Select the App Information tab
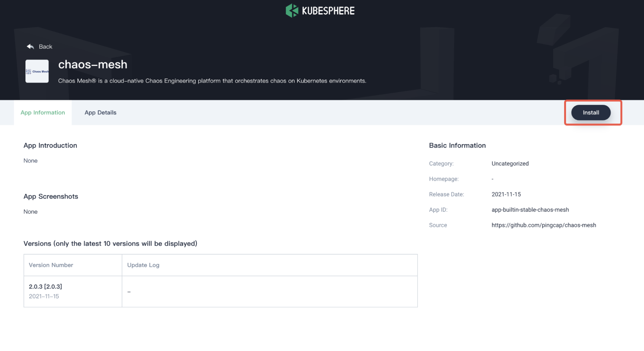The height and width of the screenshot is (351, 644). pos(43,112)
